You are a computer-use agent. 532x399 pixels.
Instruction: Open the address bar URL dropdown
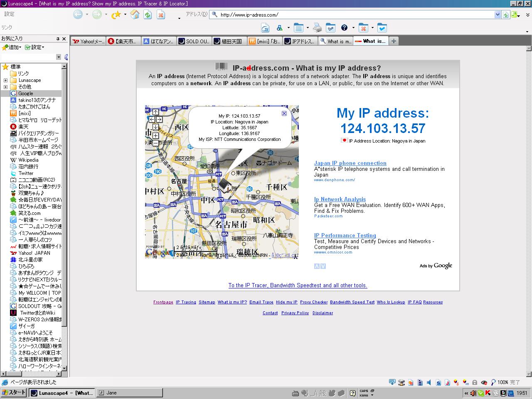click(x=498, y=15)
